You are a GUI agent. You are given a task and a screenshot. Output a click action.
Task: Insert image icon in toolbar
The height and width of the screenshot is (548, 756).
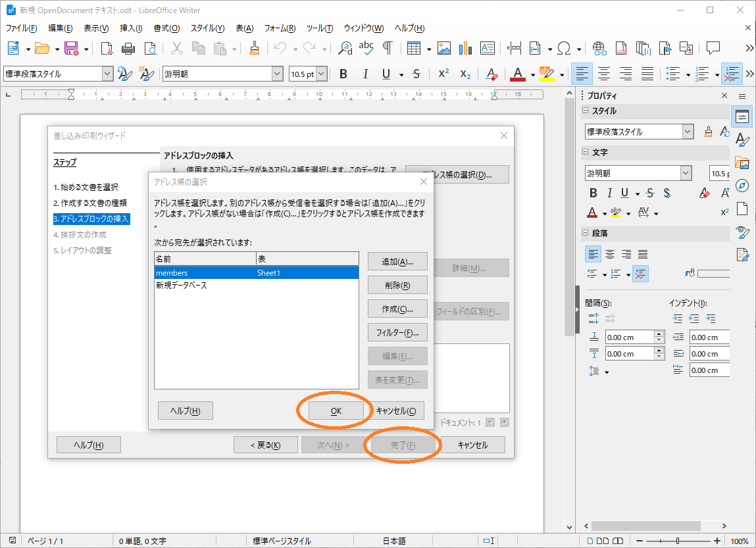click(444, 48)
